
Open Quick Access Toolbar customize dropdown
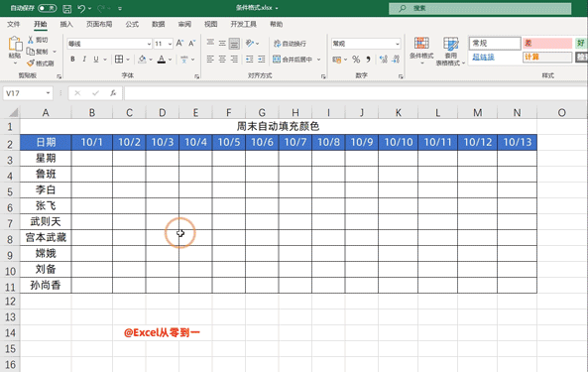pyautogui.click(x=120, y=8)
